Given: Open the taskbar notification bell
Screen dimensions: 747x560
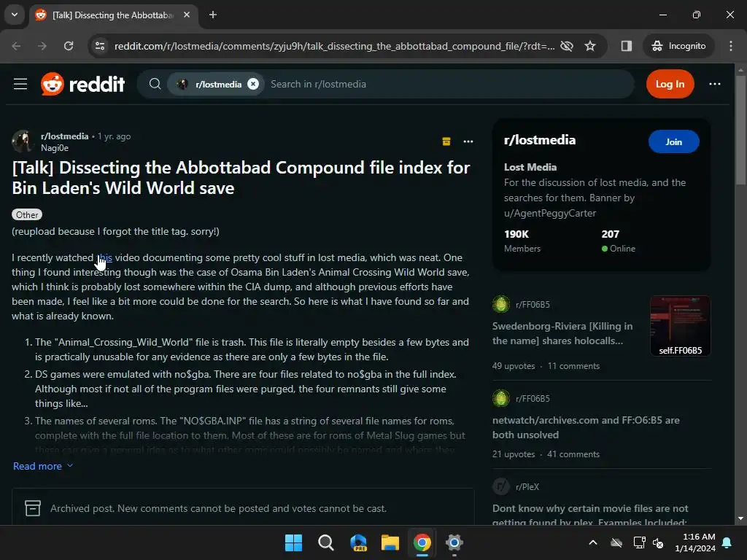Looking at the screenshot, I should click(727, 542).
